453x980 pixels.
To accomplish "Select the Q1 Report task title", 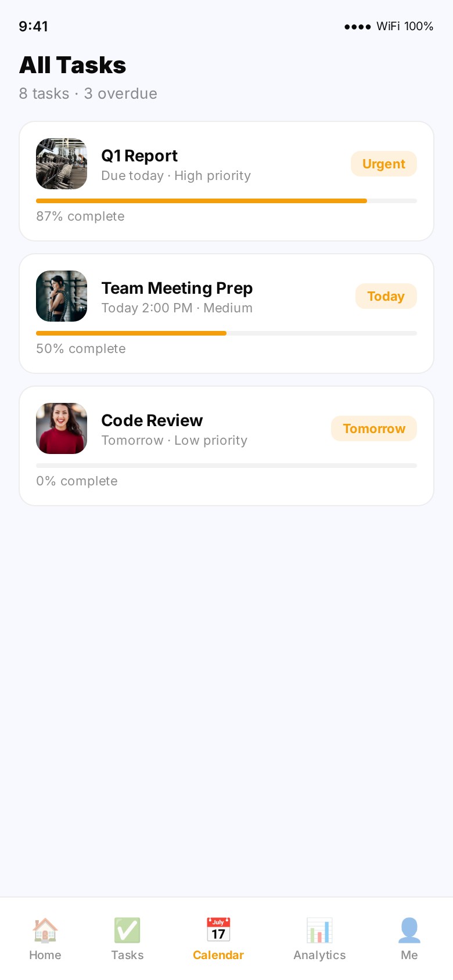I will pyautogui.click(x=139, y=156).
